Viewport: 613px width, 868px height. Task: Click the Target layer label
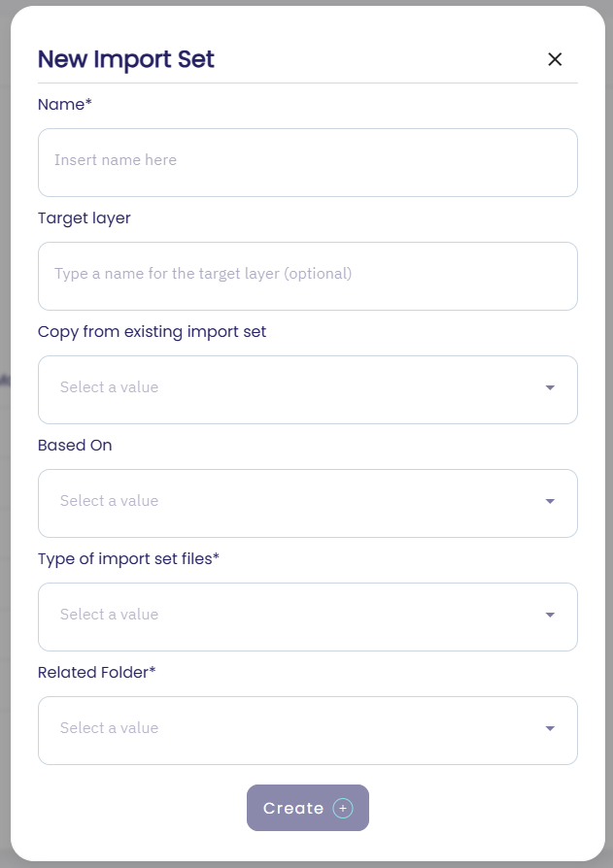pos(85,217)
